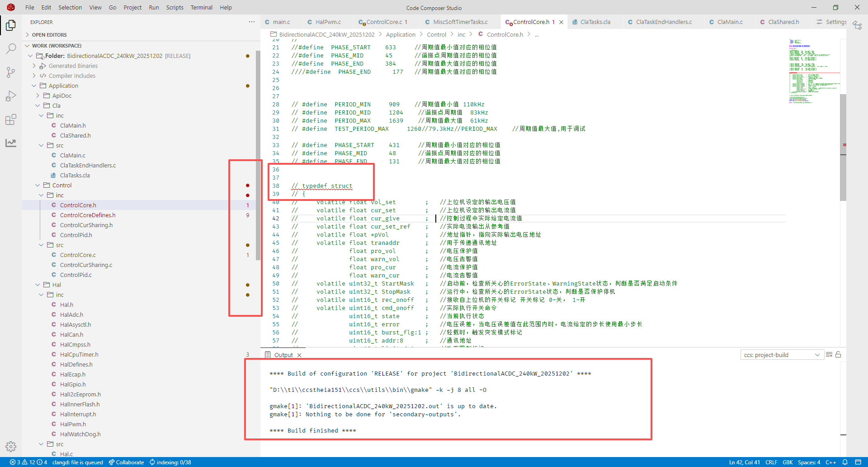Click the Application breadcrumb segment
This screenshot has height=467, width=868.
click(401, 34)
